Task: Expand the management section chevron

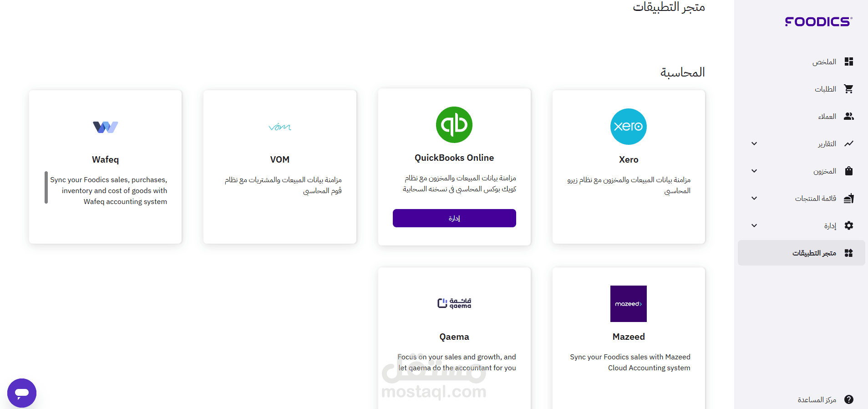Action: tap(754, 225)
